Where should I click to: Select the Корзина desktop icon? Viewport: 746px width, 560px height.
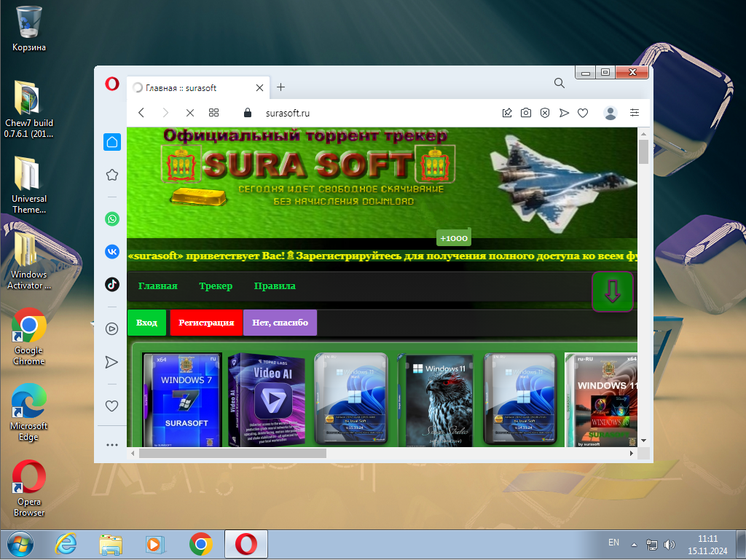coord(29,29)
